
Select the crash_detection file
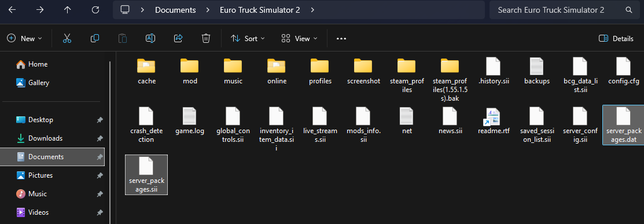coord(146,125)
